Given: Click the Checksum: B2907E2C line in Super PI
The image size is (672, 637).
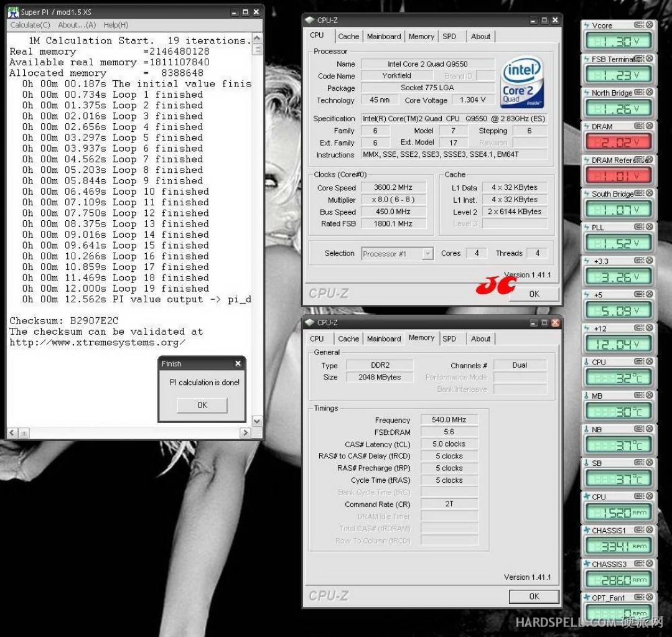Looking at the screenshot, I should 64,320.
